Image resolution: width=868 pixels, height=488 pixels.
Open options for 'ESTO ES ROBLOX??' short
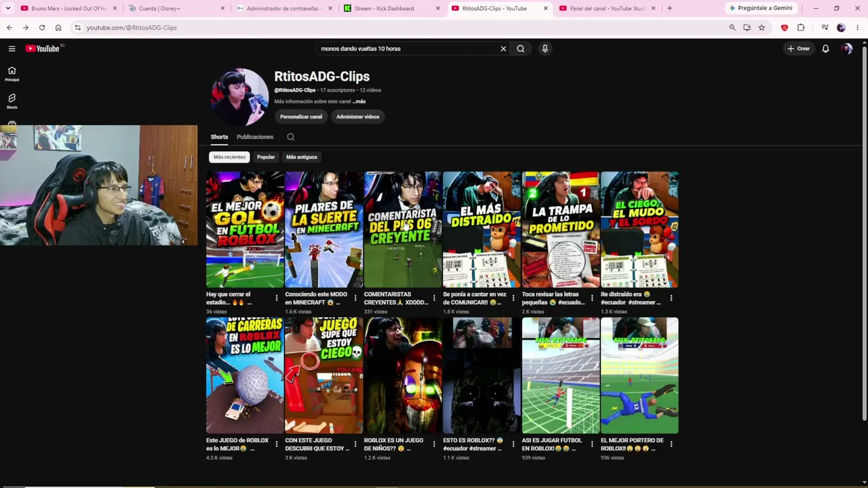513,444
